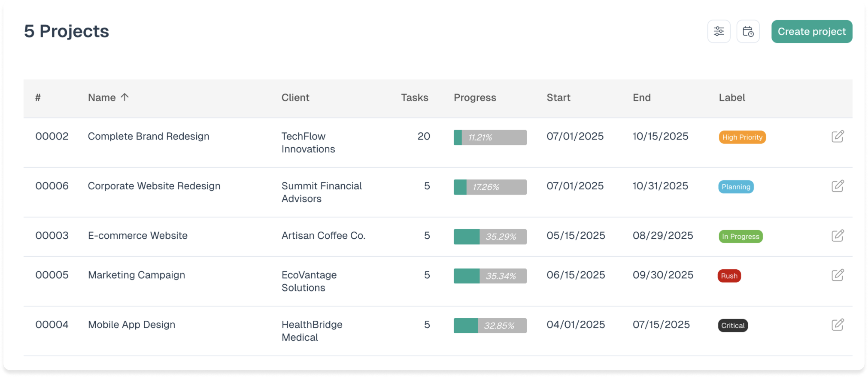Click the calendar schedule icon
This screenshot has width=868, height=377.
pyautogui.click(x=748, y=31)
